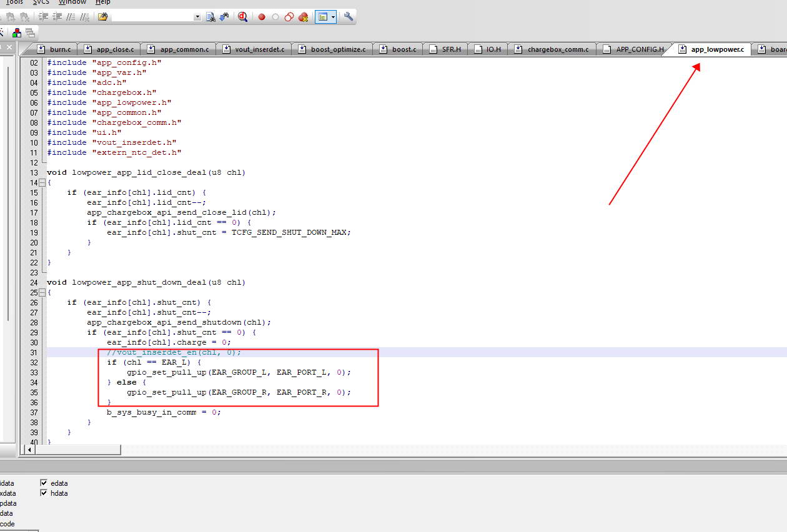Click the indent selected lines icon

pos(44,17)
